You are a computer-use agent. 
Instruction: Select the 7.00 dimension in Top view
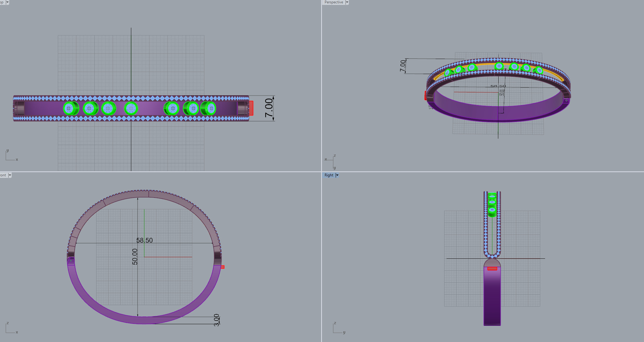pos(269,108)
